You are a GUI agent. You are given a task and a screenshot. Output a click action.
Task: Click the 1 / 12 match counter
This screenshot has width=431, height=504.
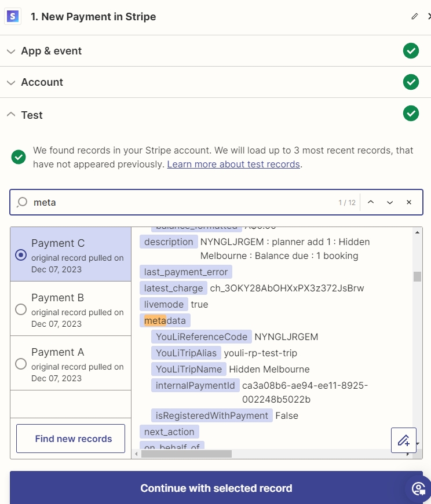[x=347, y=203]
